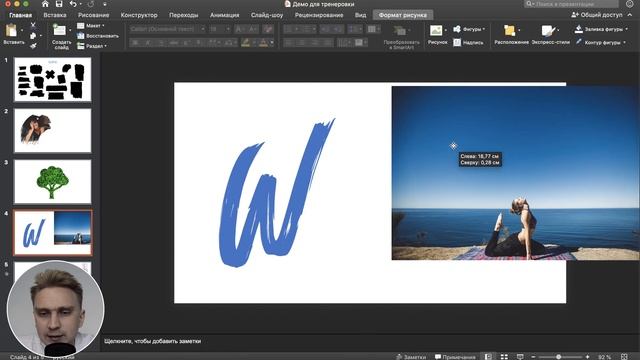
Task: Open the Фигуры shapes dropdown
Action: 469,29
